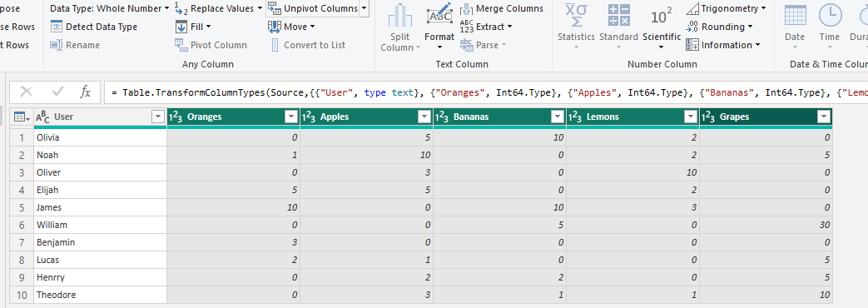Open the Grapes column filter dropdown

pos(824,117)
